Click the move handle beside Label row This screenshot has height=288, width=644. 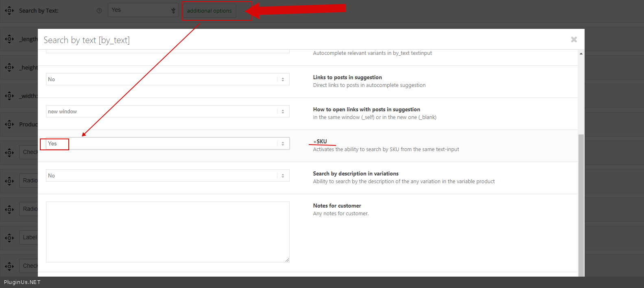click(x=9, y=238)
